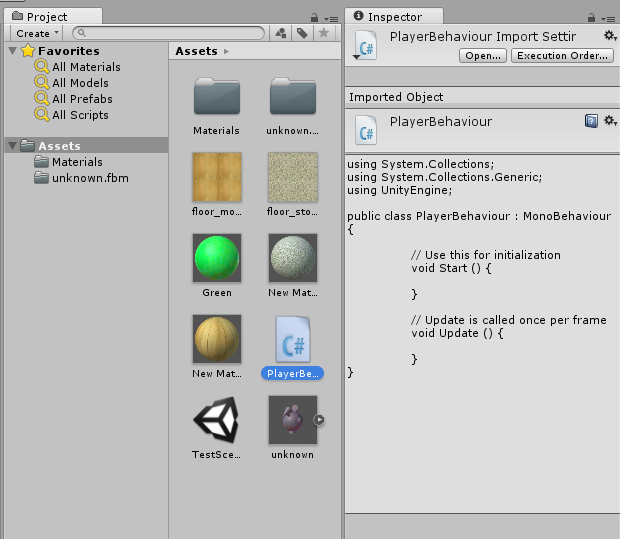Viewport: 620px width, 539px height.
Task: Save search as favorite star icon
Action: click(x=324, y=33)
